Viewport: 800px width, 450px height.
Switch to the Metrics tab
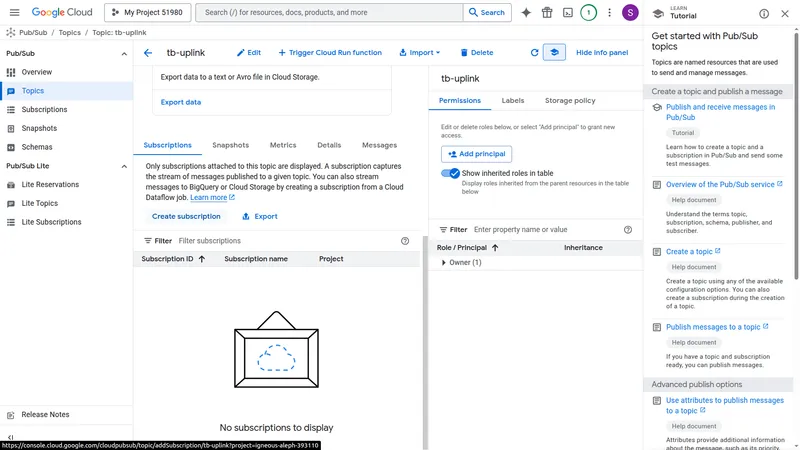(x=283, y=145)
